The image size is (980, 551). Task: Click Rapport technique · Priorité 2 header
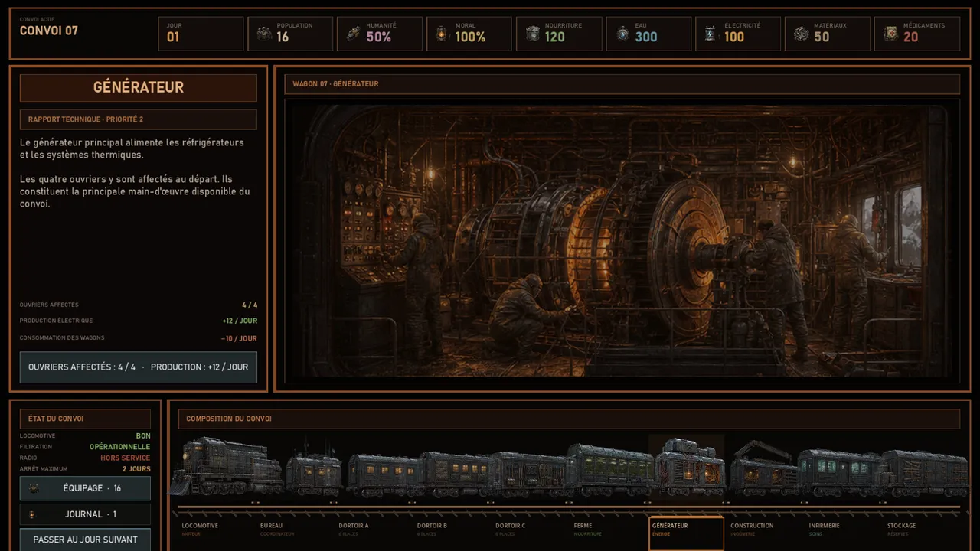click(x=139, y=119)
